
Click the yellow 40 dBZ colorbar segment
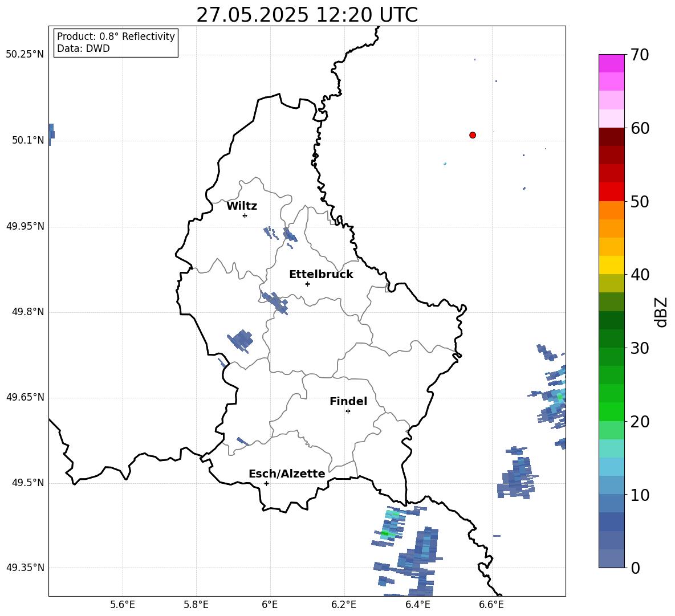tap(612, 265)
